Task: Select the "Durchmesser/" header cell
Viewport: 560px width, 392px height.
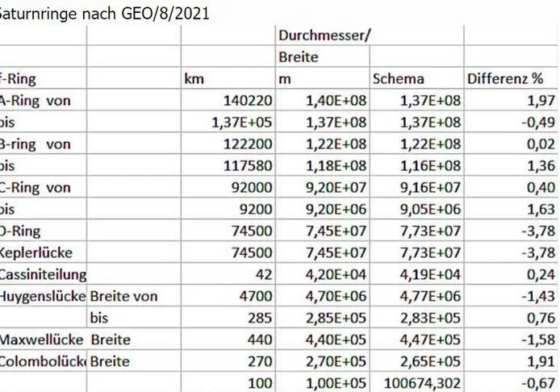Action: tap(324, 35)
